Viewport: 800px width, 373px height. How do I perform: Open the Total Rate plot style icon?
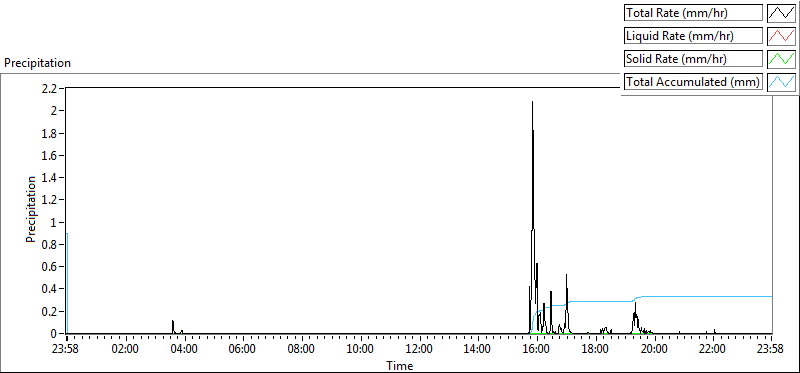point(781,13)
